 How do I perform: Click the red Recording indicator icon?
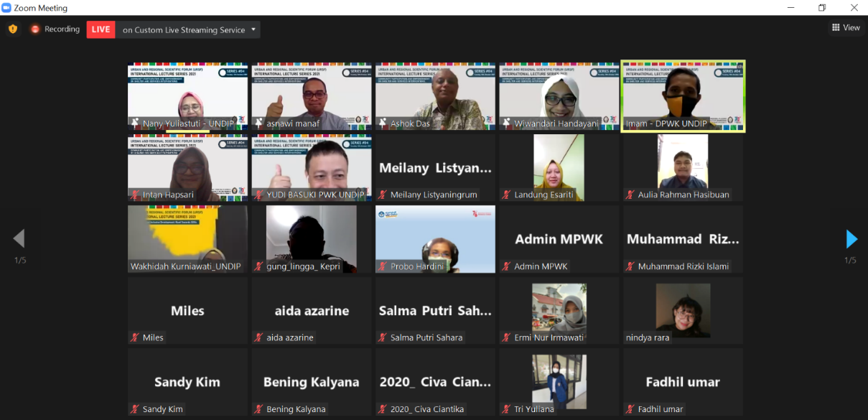tap(35, 29)
